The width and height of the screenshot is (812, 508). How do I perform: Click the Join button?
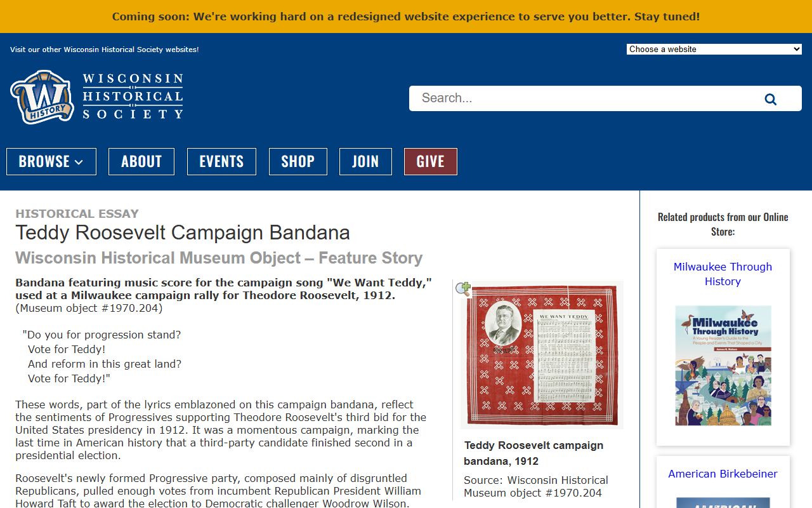click(x=365, y=161)
